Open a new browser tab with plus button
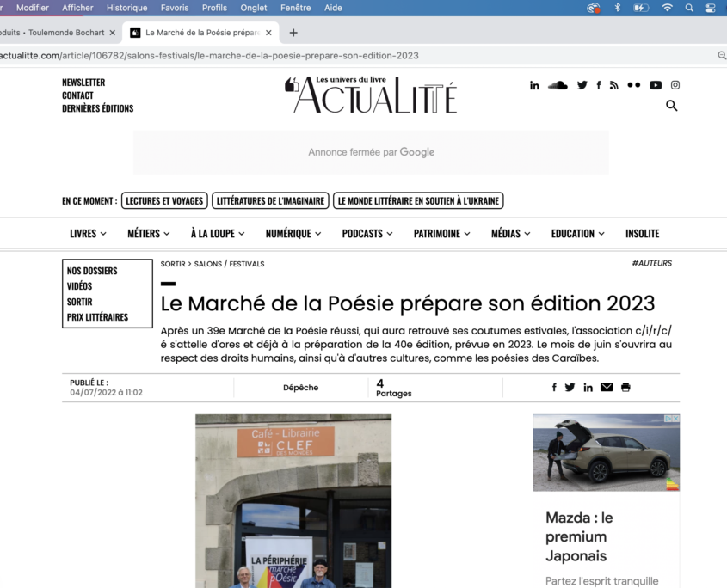 click(x=293, y=33)
